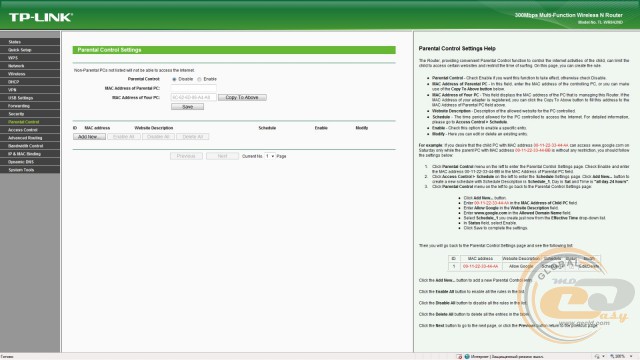Click the Modify column header

click(x=362, y=128)
